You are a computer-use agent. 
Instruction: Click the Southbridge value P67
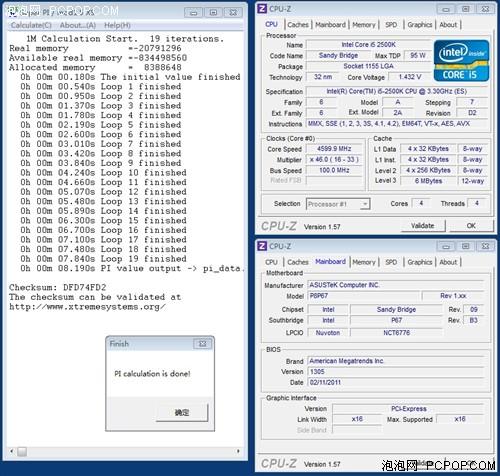(396, 320)
